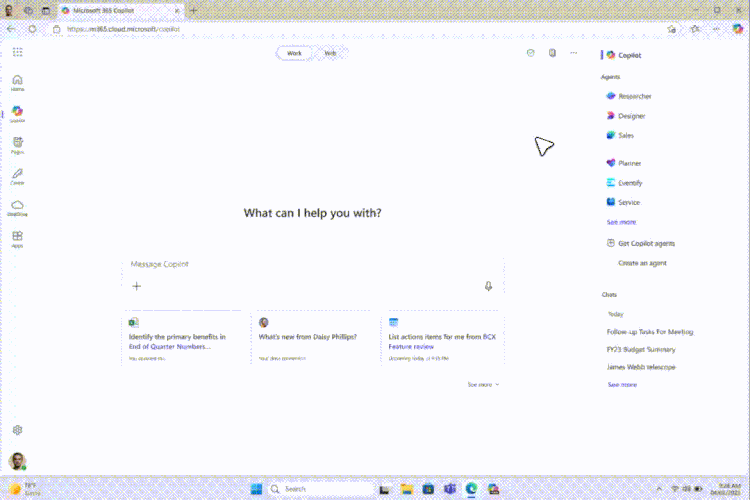
Task: Open Apps icon in left sidebar
Action: click(18, 239)
